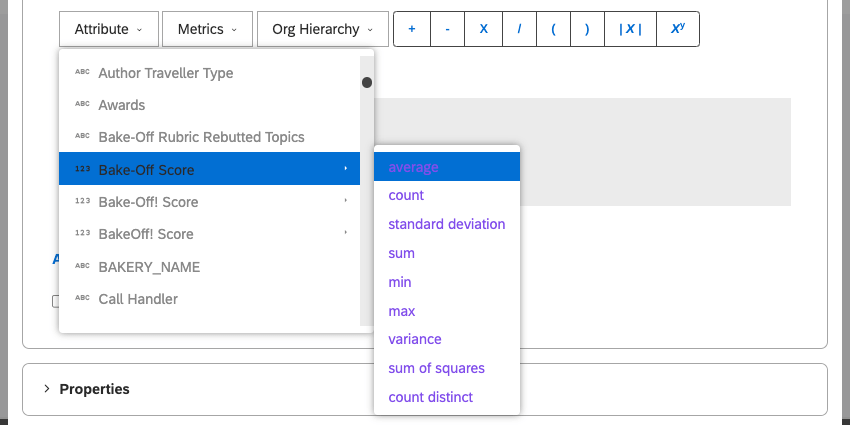Choose standard deviation aggregation

pyautogui.click(x=447, y=224)
